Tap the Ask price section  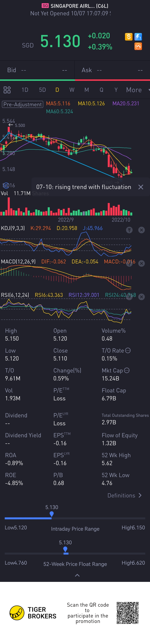tap(112, 70)
